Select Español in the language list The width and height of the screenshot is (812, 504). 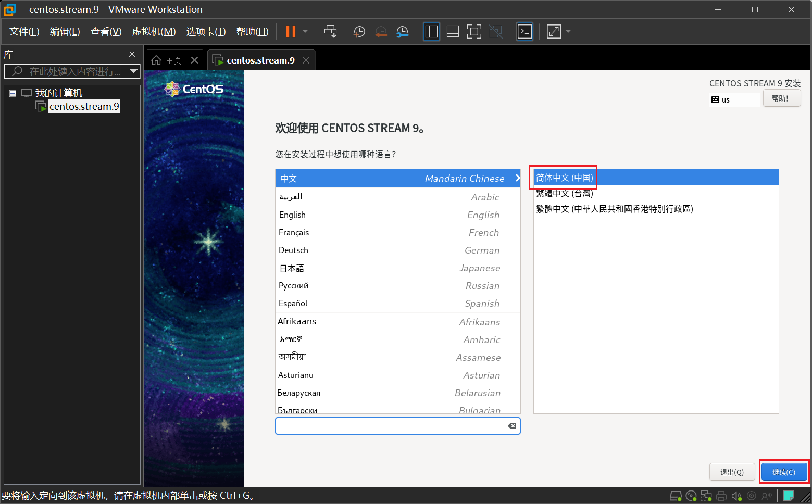[398, 303]
